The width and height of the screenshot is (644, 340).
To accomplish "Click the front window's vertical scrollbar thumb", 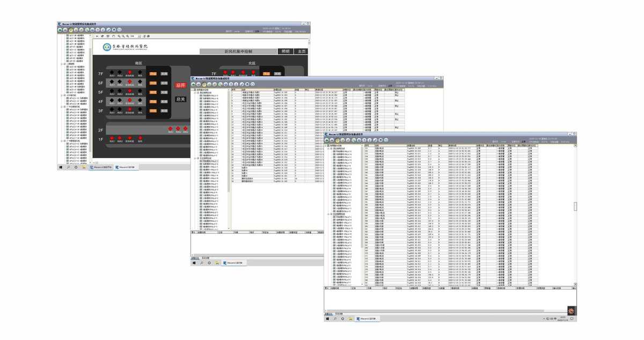I will click(x=575, y=207).
